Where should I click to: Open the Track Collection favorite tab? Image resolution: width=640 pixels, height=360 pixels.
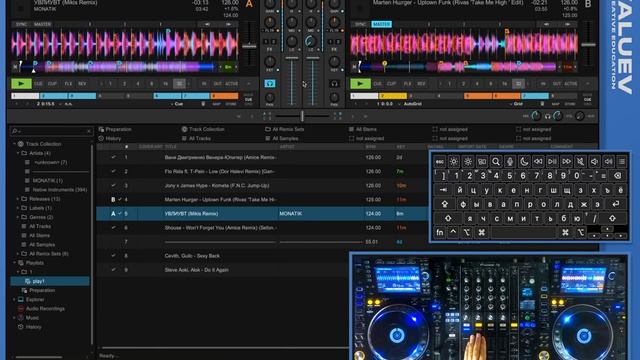(x=203, y=129)
